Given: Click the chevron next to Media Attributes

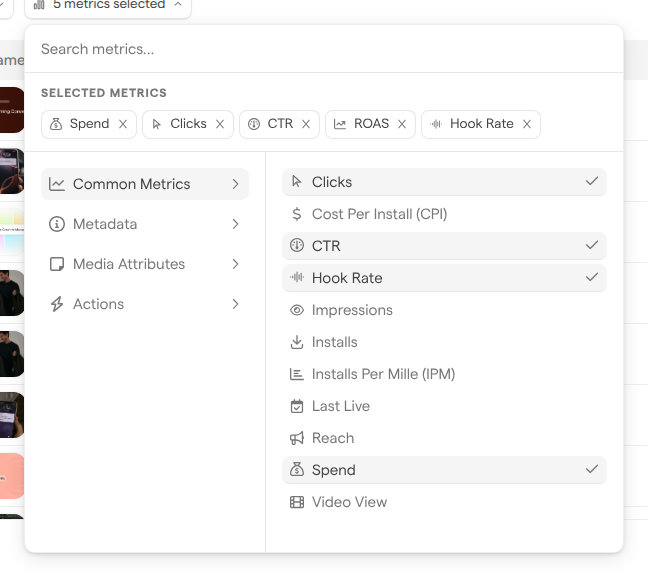Looking at the screenshot, I should point(235,264).
